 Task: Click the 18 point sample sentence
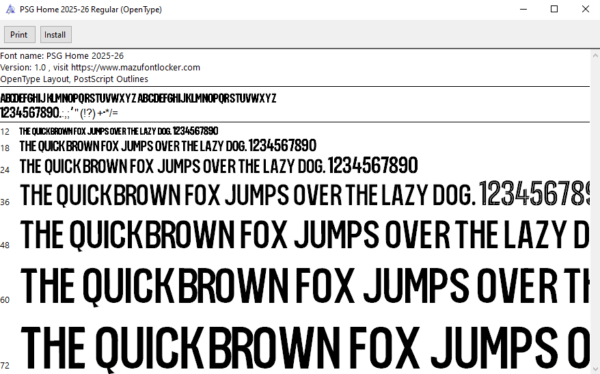(168, 146)
